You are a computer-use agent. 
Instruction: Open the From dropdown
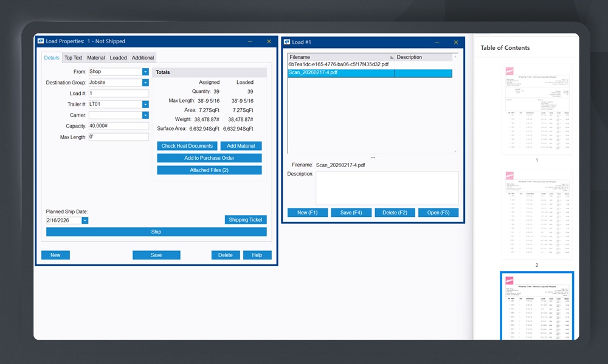145,72
